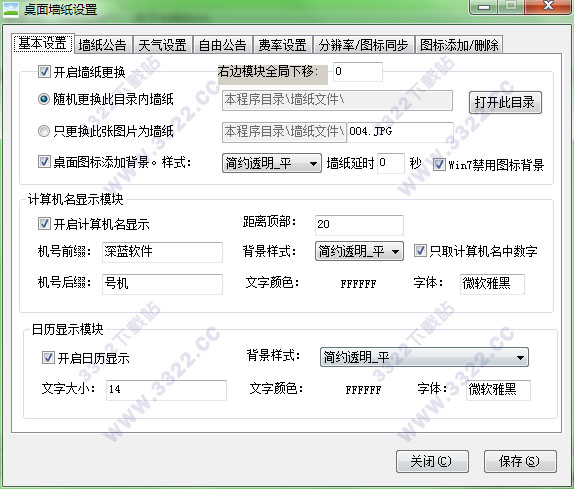Click the wallpaper app icon in title bar
Image resolution: width=574 pixels, height=489 pixels.
tap(10, 9)
